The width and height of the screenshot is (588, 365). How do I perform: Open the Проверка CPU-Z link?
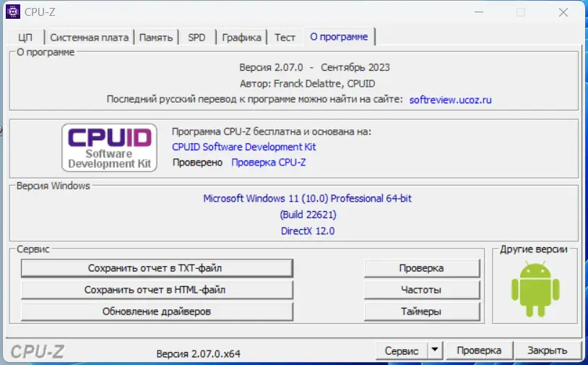point(269,163)
